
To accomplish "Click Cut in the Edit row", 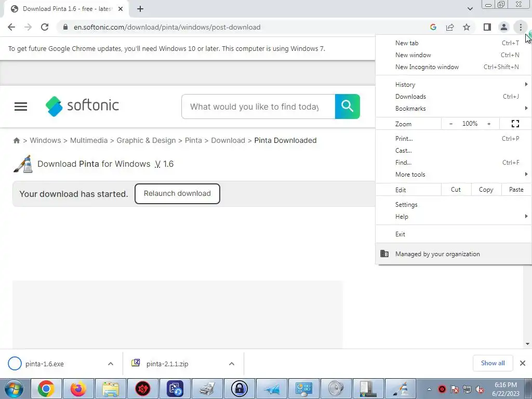I will [456, 190].
